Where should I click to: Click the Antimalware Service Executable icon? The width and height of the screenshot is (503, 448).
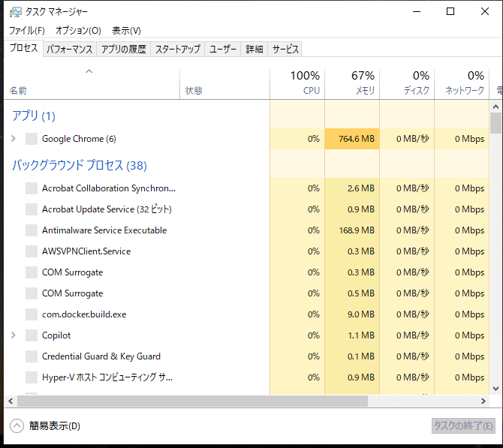click(x=31, y=230)
